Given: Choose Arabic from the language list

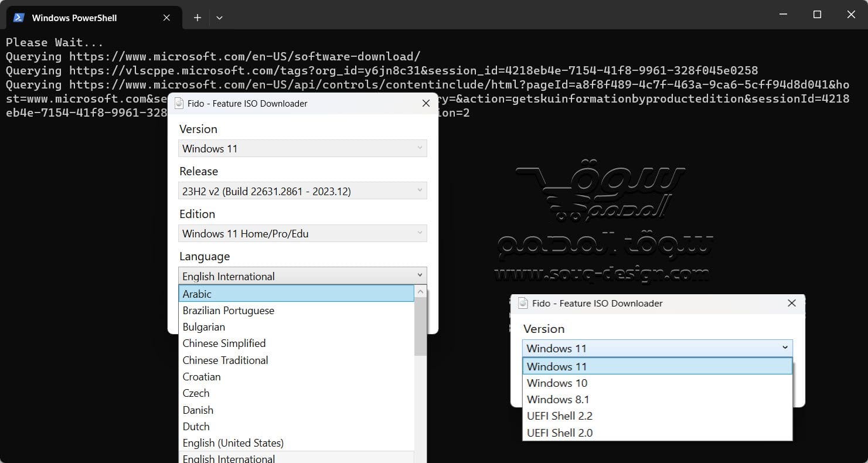Looking at the screenshot, I should tap(296, 294).
